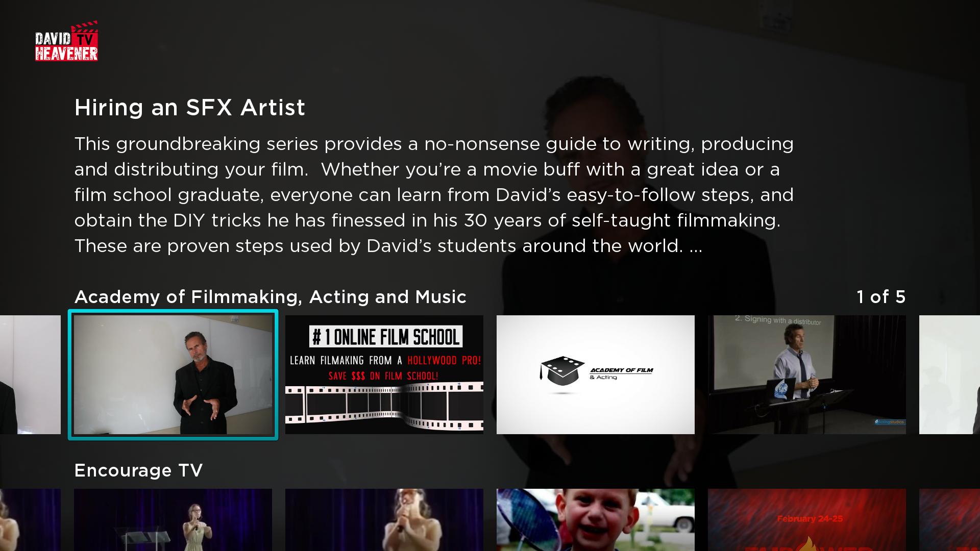Select the partially visible thumbnail at row's left edge
Image resolution: width=980 pixels, height=551 pixels.
pos(30,374)
